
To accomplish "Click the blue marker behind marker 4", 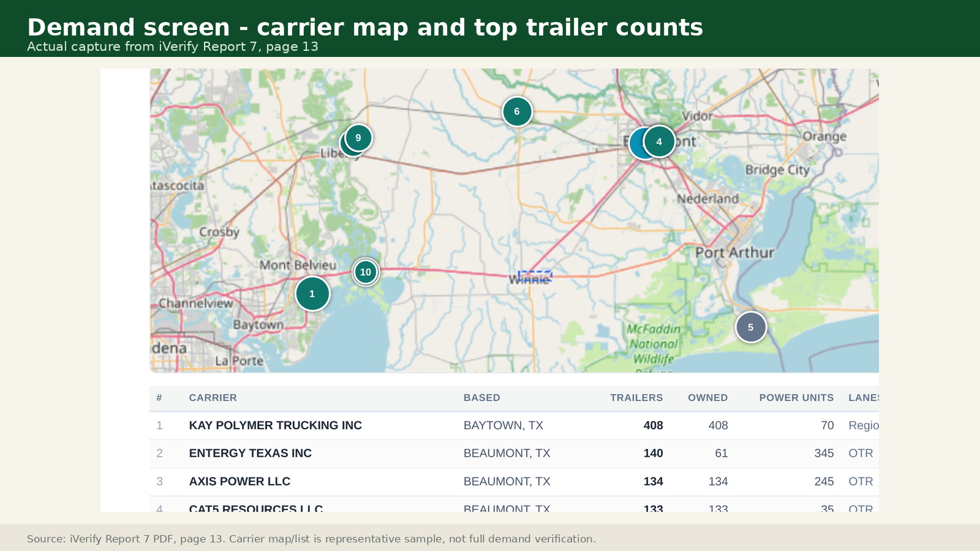I will (x=637, y=144).
